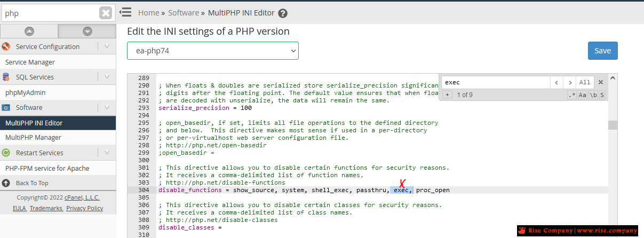644x238 pixels.
Task: Click the editor search field containing exec
Action: pos(496,83)
